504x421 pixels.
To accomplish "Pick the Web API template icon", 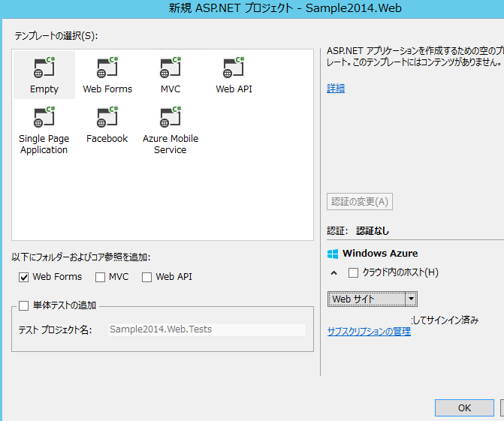I will tap(234, 68).
